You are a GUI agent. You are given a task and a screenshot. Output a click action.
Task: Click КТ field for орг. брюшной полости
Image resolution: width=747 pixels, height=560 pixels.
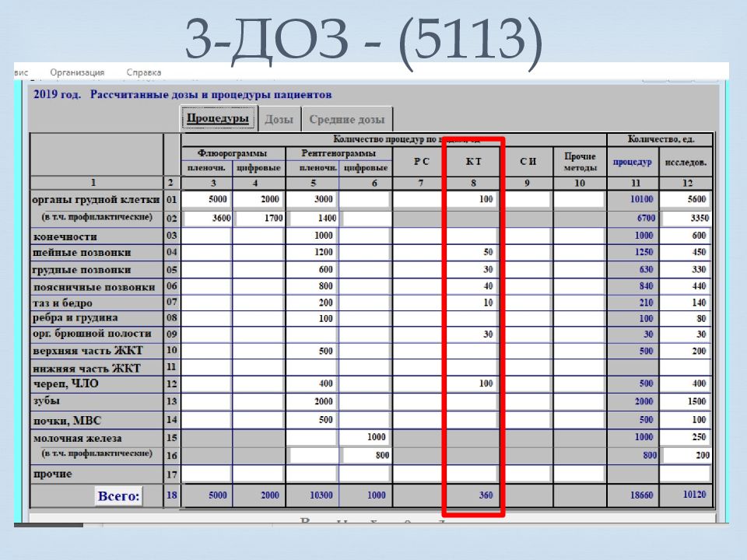click(472, 334)
